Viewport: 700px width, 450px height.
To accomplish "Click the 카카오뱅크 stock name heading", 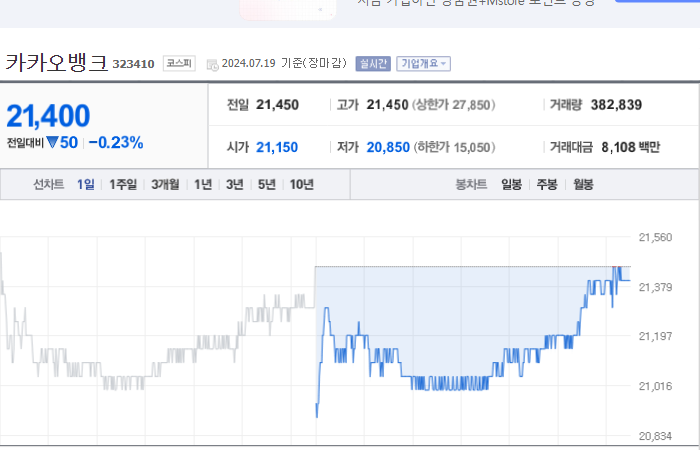I will (x=56, y=62).
